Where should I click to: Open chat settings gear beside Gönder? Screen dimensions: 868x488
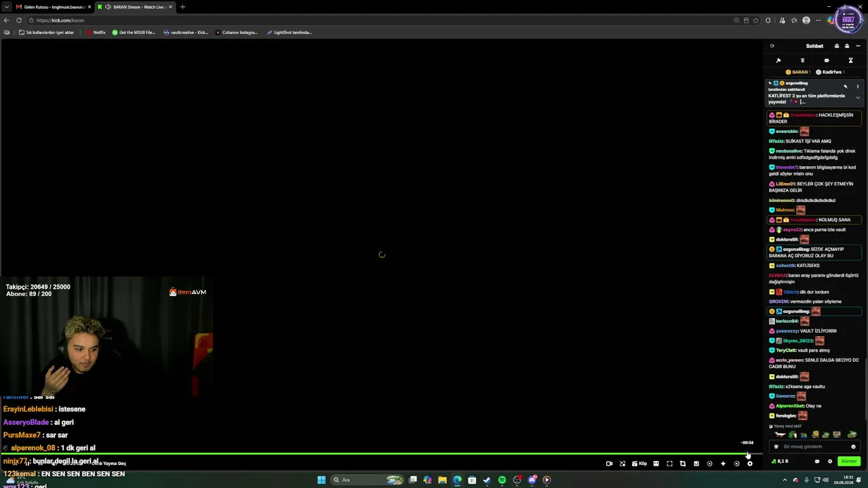tap(830, 462)
